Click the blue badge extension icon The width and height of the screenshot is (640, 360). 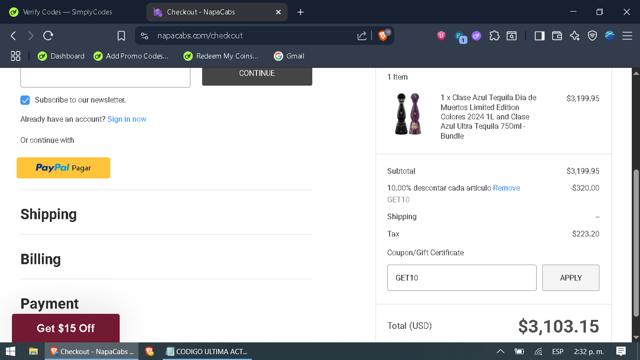click(x=461, y=38)
